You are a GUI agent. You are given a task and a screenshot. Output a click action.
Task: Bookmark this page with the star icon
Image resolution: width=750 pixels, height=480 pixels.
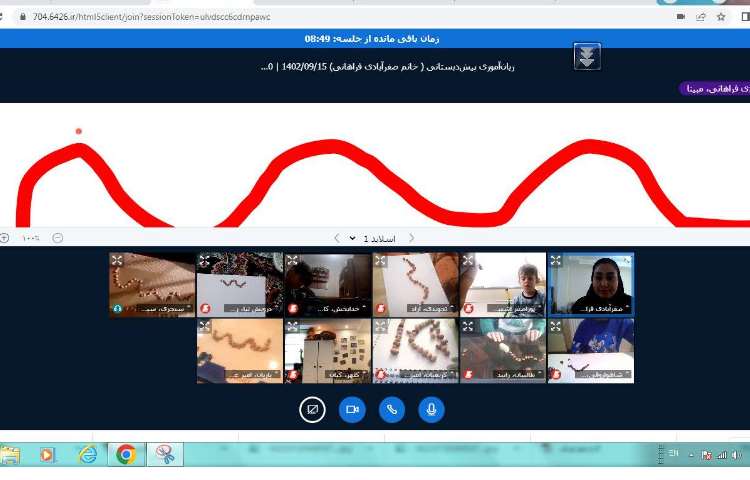721,17
